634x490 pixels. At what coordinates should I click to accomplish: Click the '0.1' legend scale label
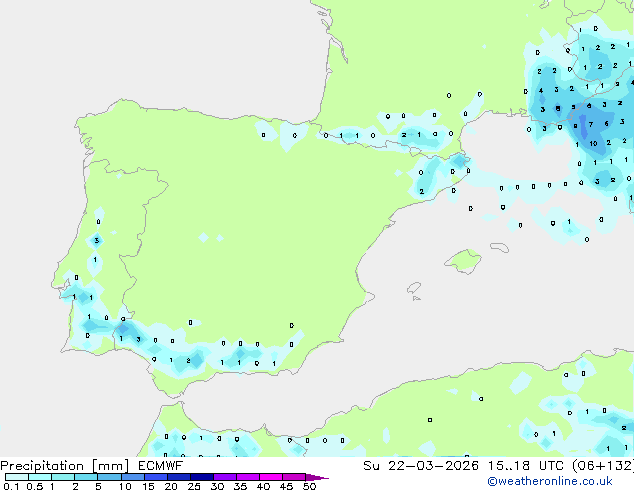tap(11, 486)
